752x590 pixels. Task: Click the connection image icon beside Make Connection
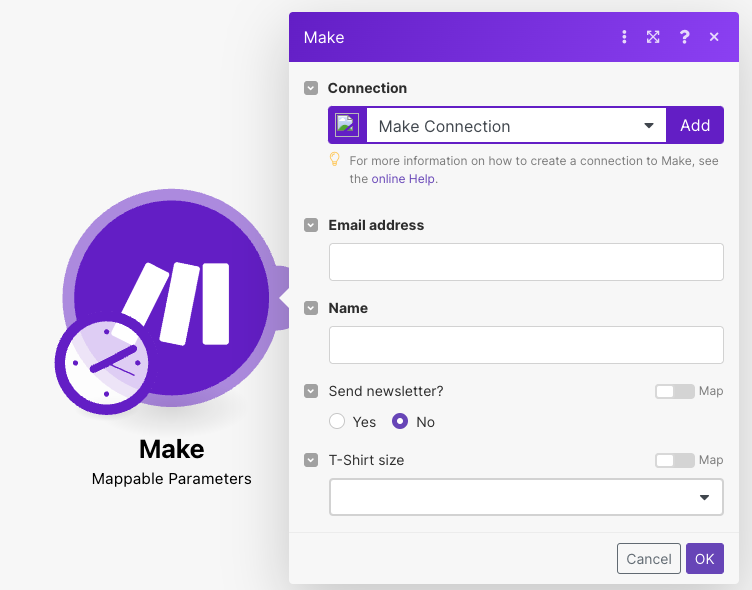coord(347,125)
